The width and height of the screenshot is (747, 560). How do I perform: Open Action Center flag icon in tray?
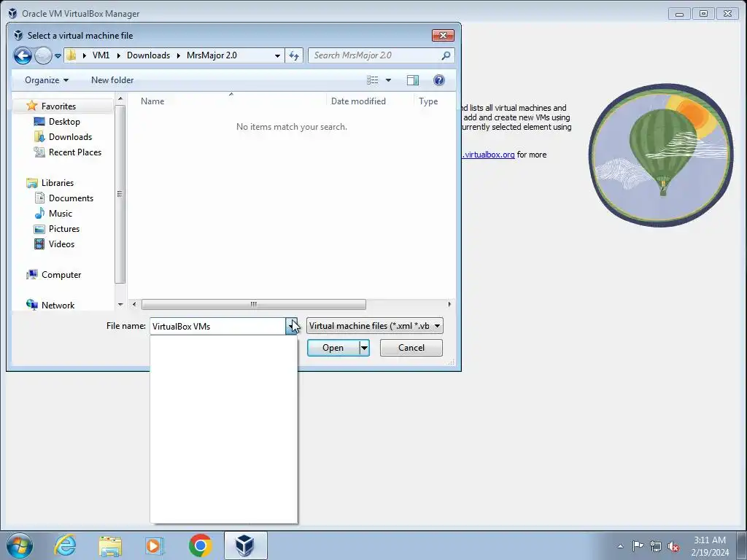tap(638, 545)
